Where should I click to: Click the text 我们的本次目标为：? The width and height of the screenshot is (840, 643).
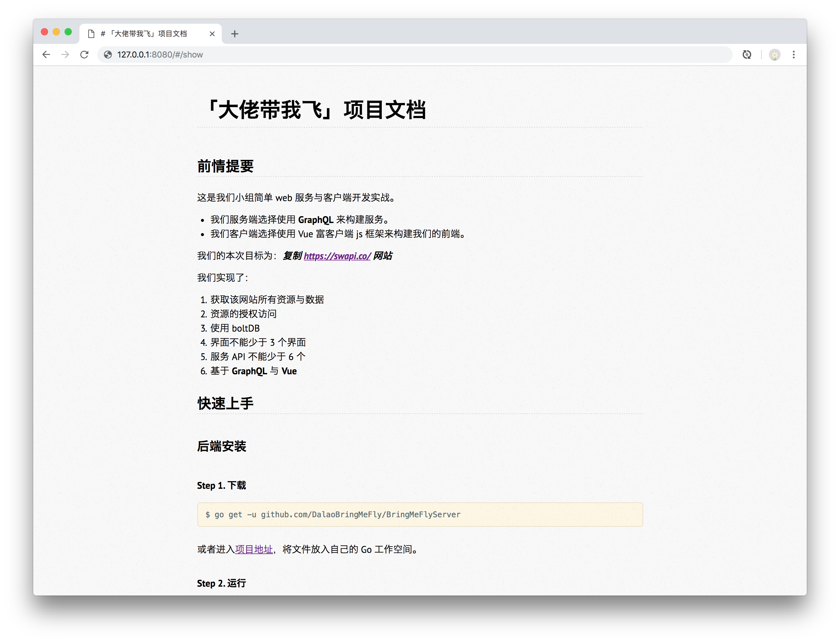pos(237,256)
